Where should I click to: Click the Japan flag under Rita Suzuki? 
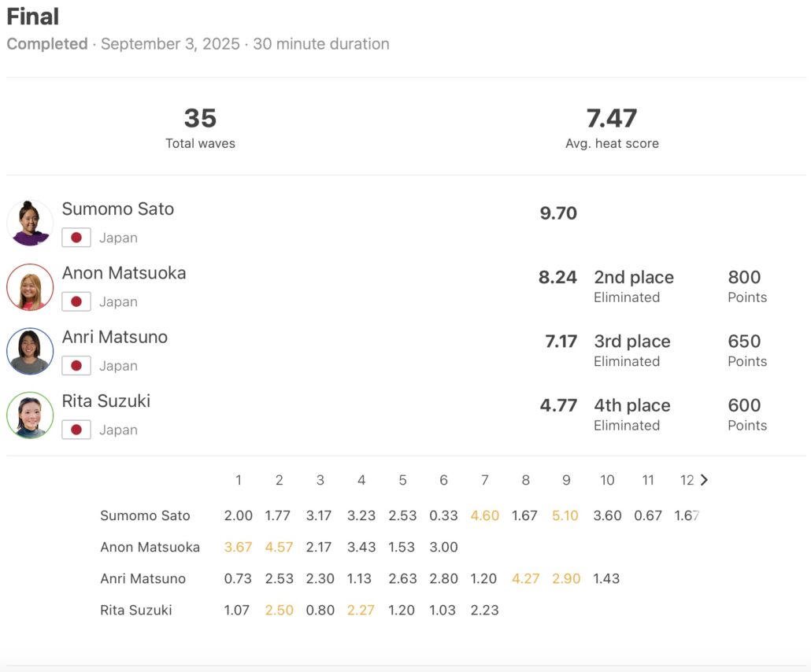pos(76,430)
